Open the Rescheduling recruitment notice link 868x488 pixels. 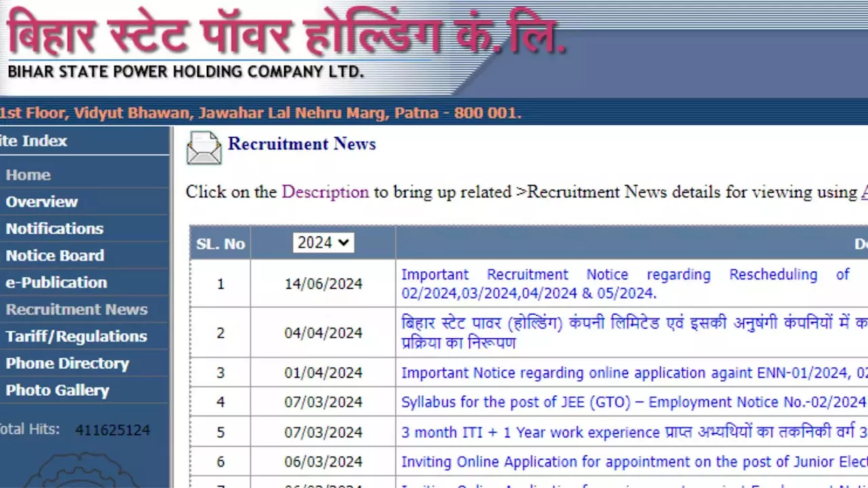tap(625, 283)
